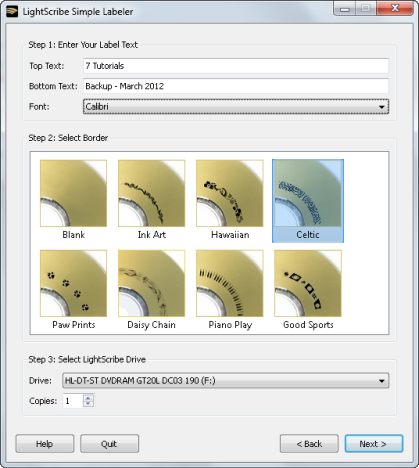Close the LightScribe Simple Labeler window
Viewport: 419px width, 468px height.
(x=395, y=9)
